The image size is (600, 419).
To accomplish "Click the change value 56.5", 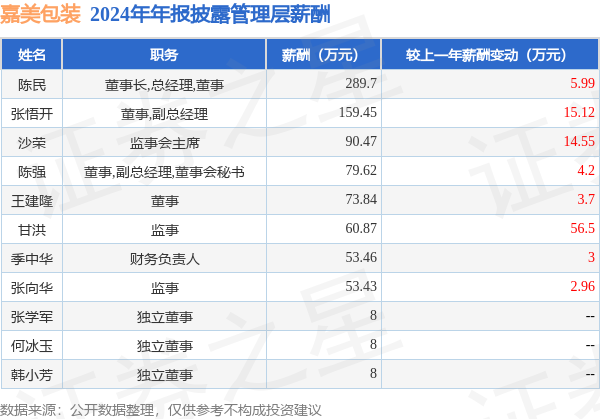I will pos(582,228).
